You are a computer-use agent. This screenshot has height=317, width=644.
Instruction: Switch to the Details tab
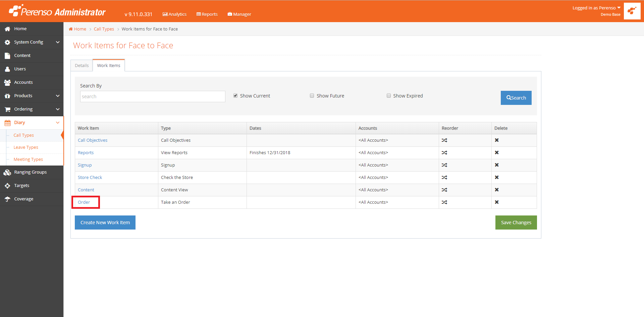click(x=82, y=65)
